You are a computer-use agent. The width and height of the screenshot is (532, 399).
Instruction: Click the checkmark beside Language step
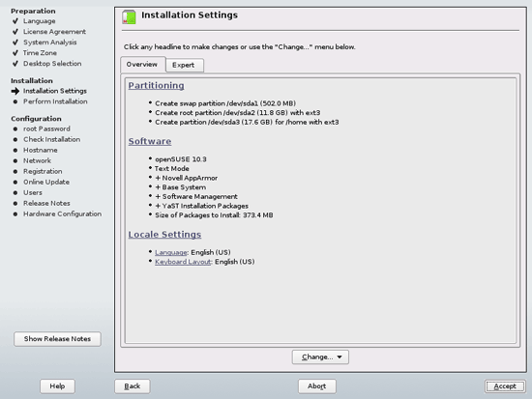(x=15, y=21)
